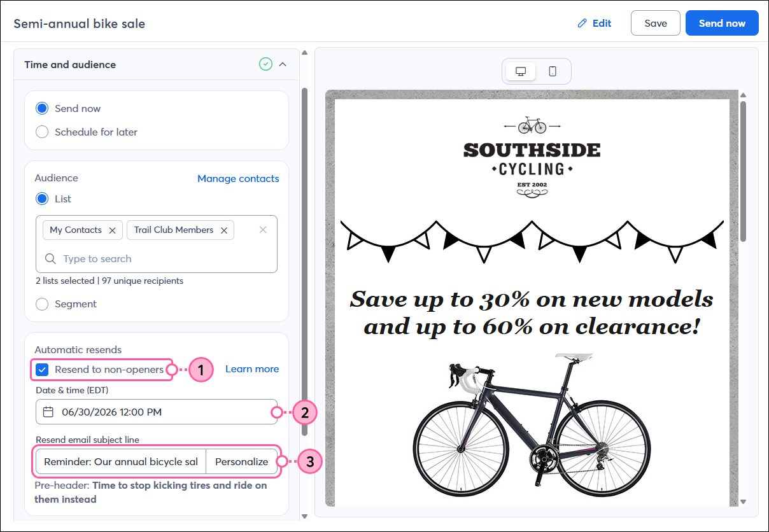769x532 pixels.
Task: Click the Save button
Action: [x=656, y=23]
